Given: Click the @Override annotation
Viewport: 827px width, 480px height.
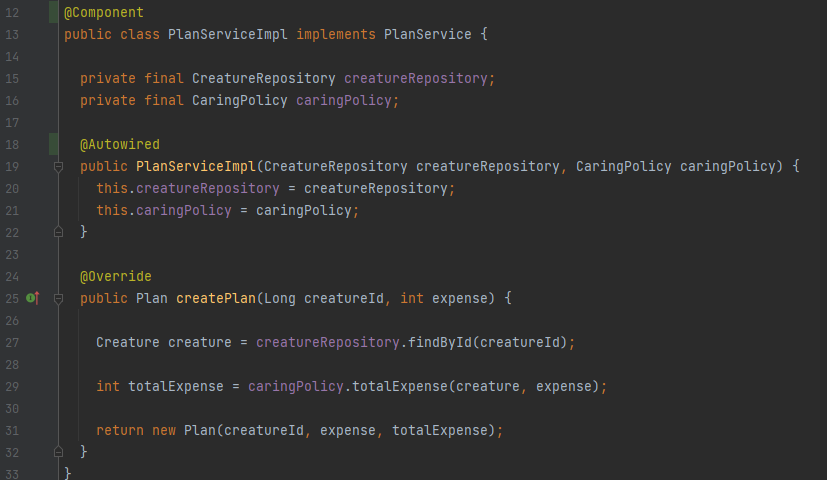Looking at the screenshot, I should coord(116,276).
